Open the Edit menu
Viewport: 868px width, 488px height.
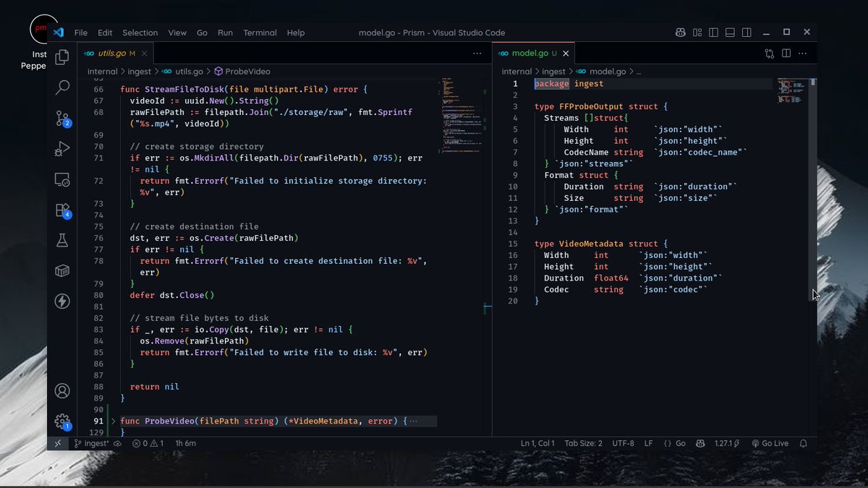pos(105,33)
